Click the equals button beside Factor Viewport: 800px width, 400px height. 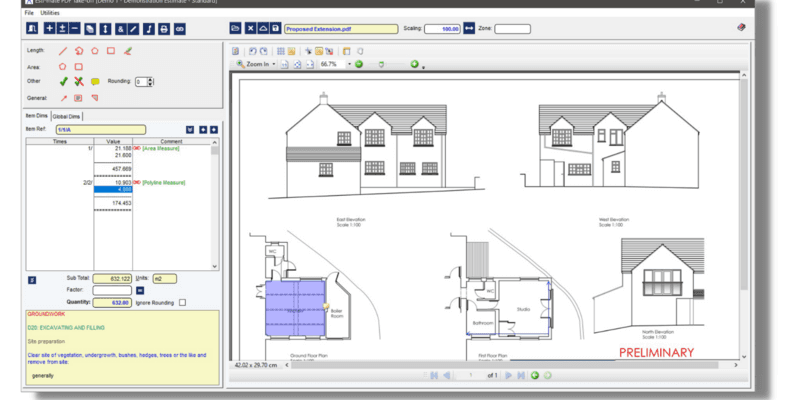pyautogui.click(x=140, y=290)
